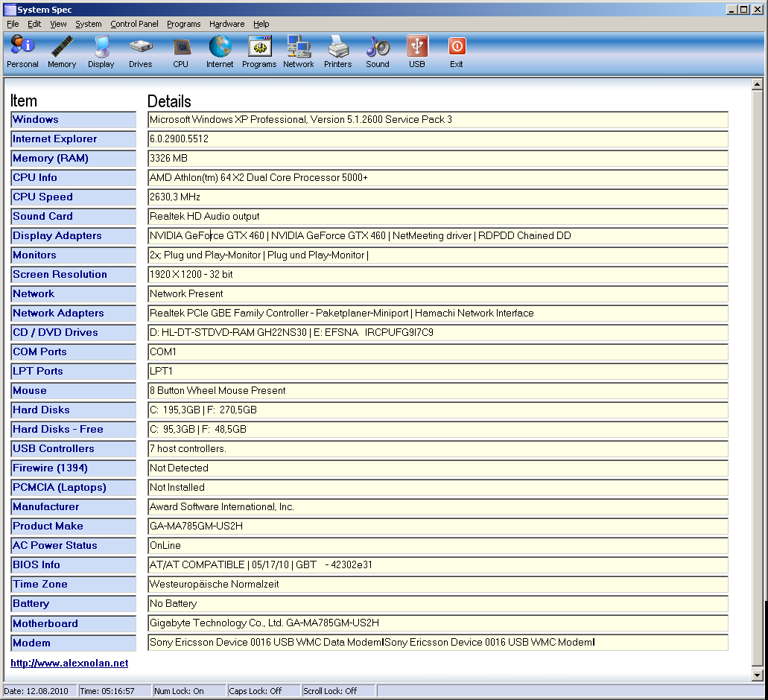Click the Monitors item button

(x=74, y=255)
